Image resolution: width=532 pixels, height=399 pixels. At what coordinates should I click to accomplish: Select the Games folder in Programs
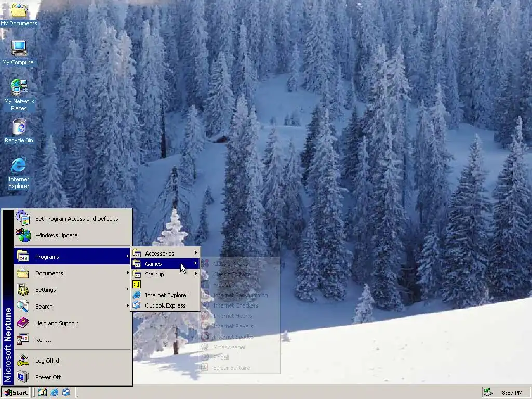[x=166, y=264]
